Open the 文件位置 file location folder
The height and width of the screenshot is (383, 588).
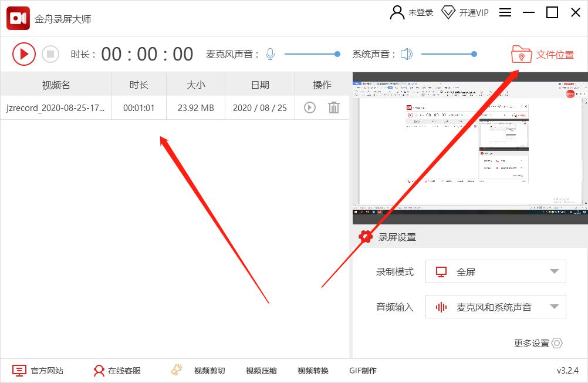[543, 55]
